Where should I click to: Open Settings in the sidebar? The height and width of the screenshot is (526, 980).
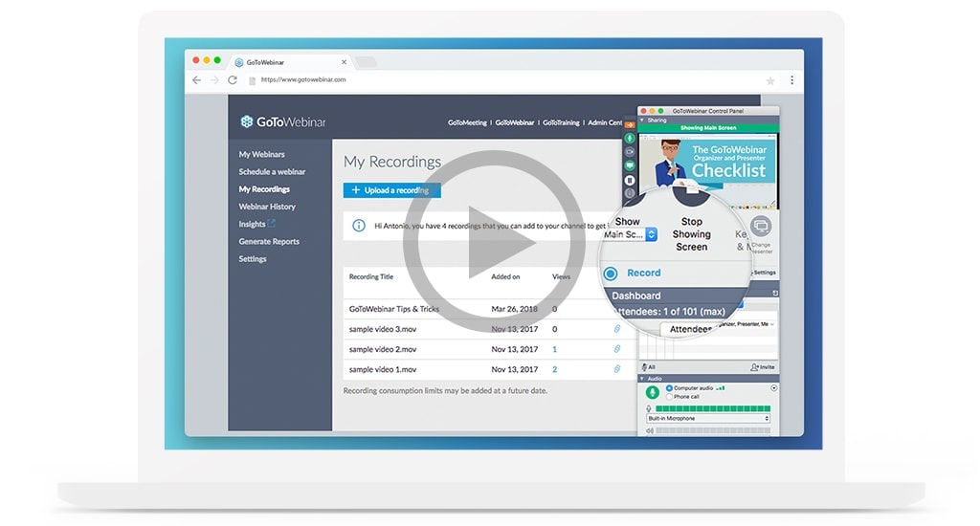[253, 259]
